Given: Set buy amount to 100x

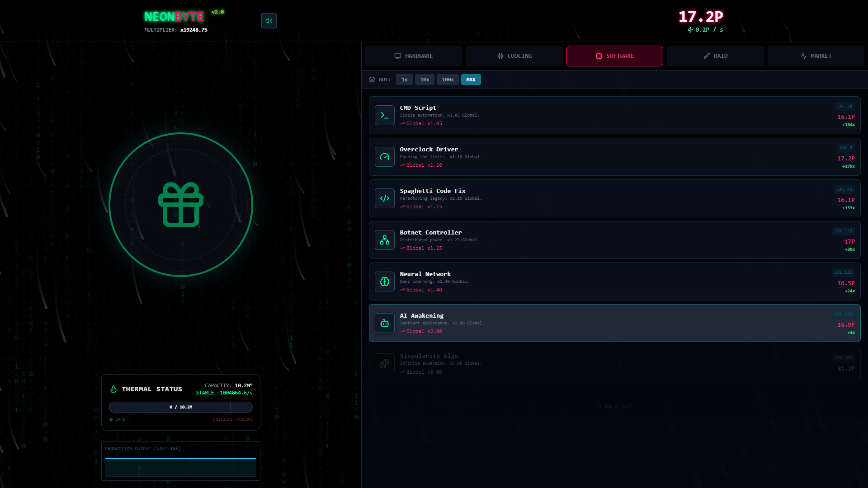Looking at the screenshot, I should pos(448,80).
